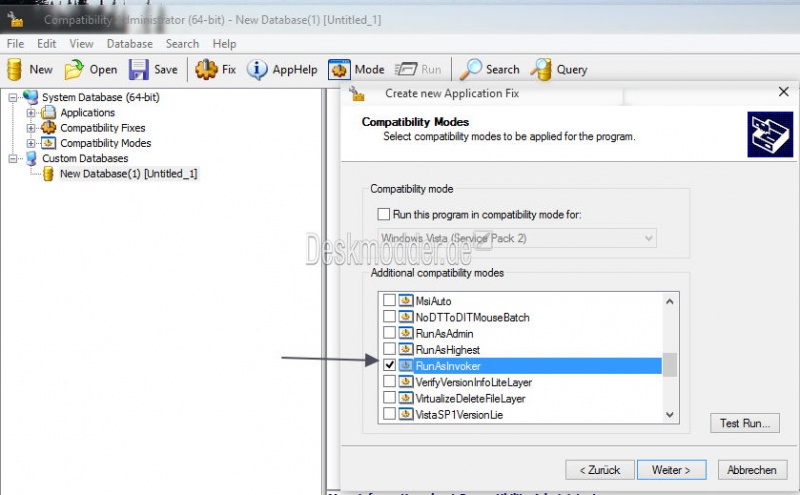This screenshot has width=800, height=495.
Task: Check the NoDTToDITMouseBatch checkbox
Action: [x=389, y=316]
